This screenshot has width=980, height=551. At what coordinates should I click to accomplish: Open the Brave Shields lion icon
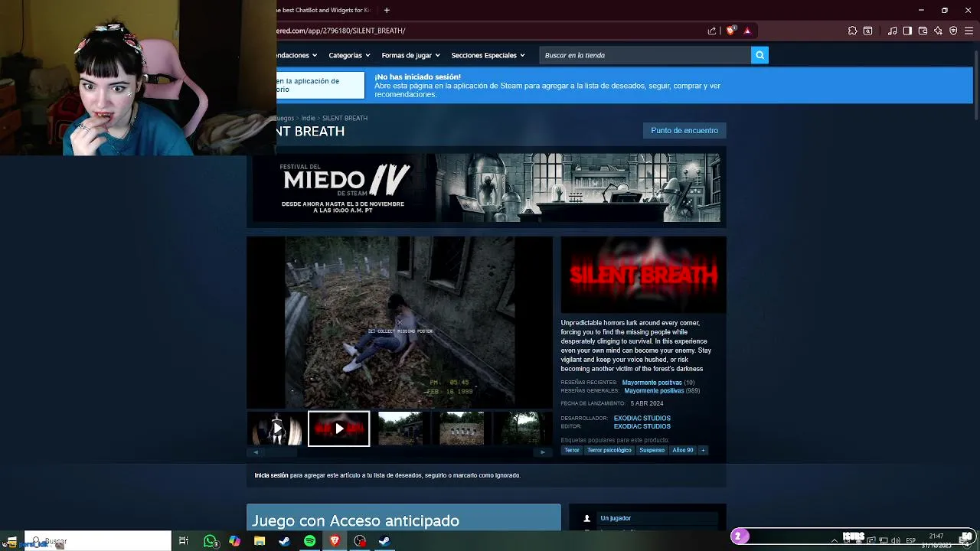[x=730, y=31]
